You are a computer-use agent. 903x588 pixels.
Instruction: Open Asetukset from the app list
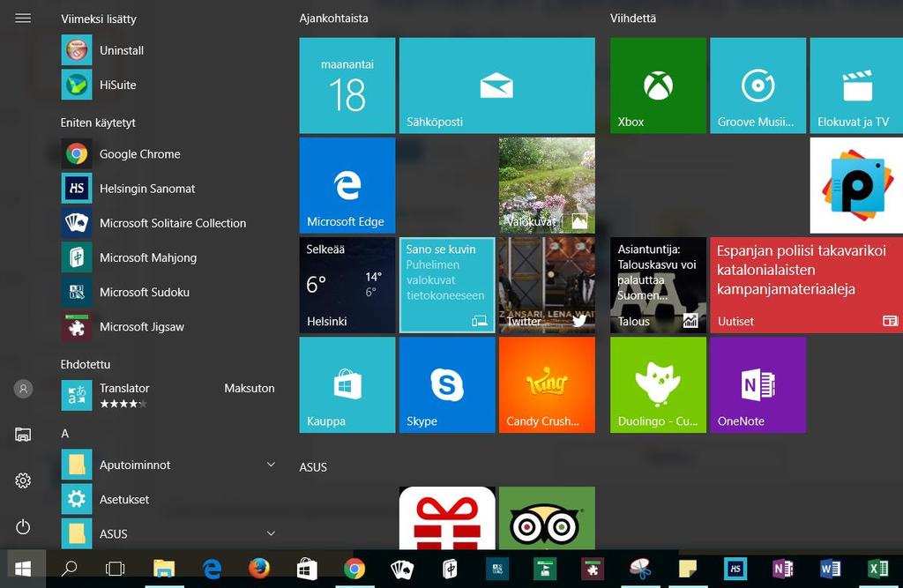(x=168, y=499)
